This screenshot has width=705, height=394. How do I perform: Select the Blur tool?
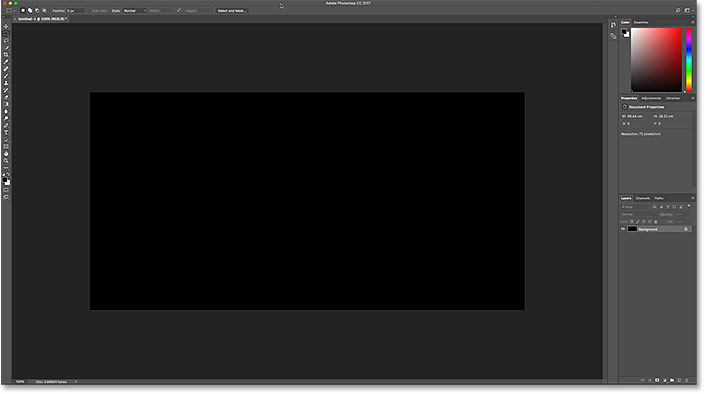[x=6, y=111]
